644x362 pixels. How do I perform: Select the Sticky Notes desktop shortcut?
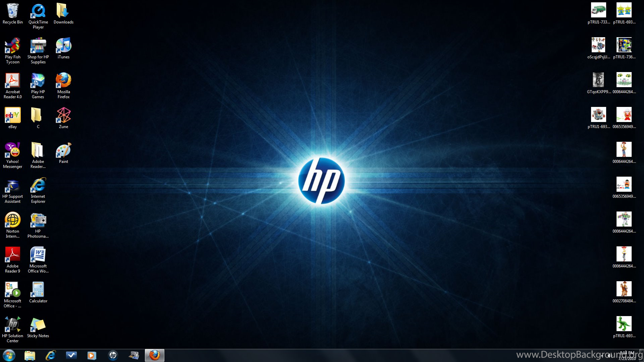[x=38, y=327]
